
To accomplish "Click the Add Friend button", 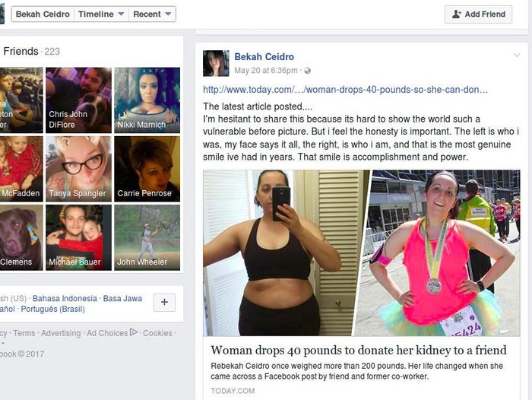I will [x=478, y=14].
